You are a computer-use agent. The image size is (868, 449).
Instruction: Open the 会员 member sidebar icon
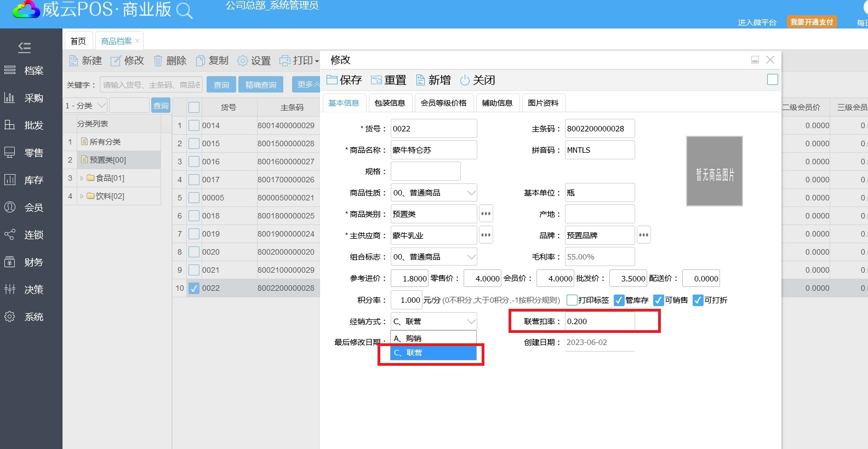click(10, 207)
